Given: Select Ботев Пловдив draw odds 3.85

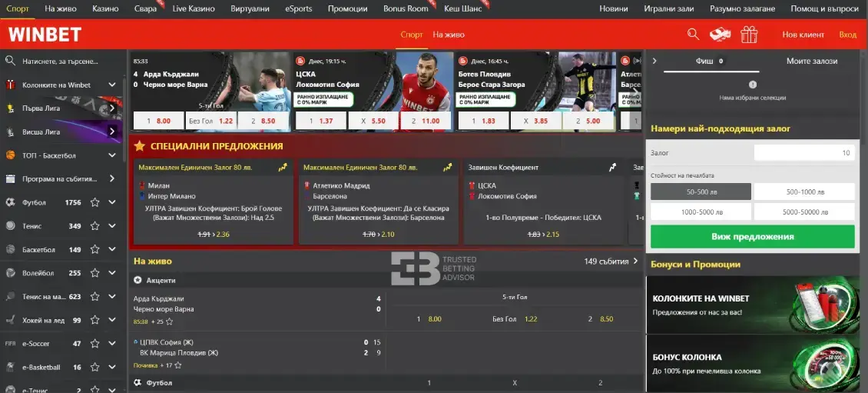Looking at the screenshot, I should 535,120.
